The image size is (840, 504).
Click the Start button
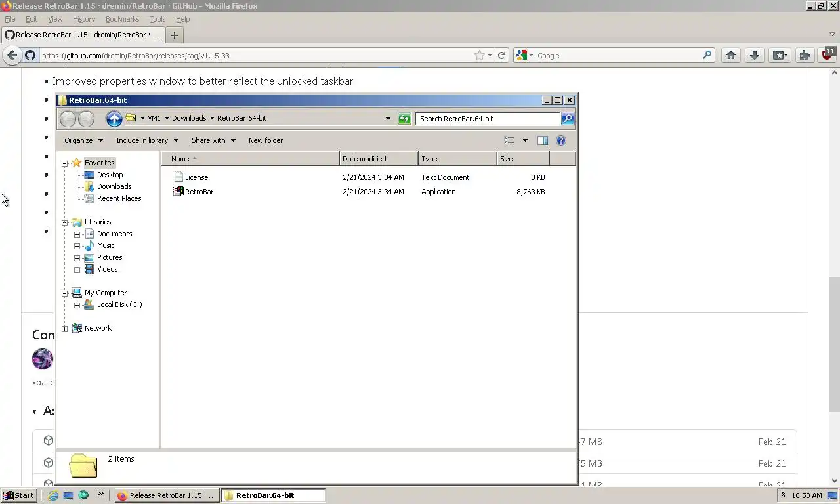[x=18, y=495]
